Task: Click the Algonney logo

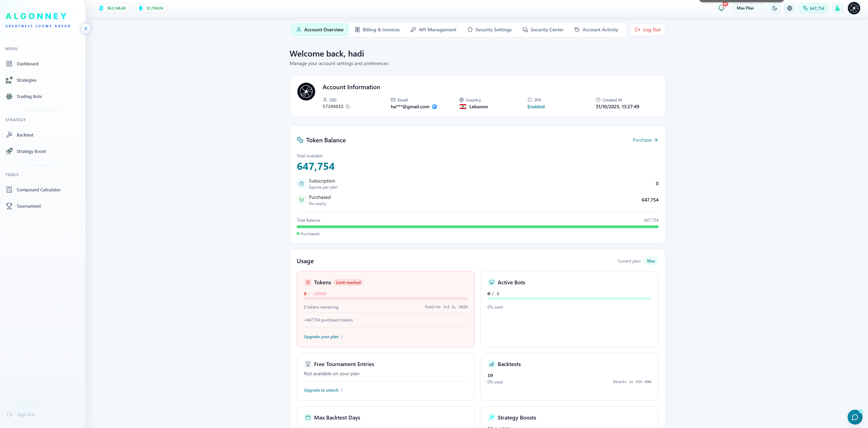Action: (38, 20)
